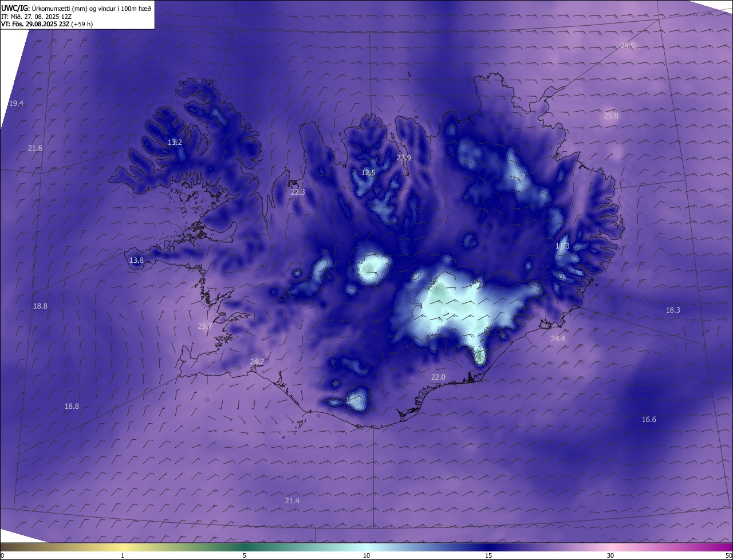Click the 24.4 value label

[558, 339]
